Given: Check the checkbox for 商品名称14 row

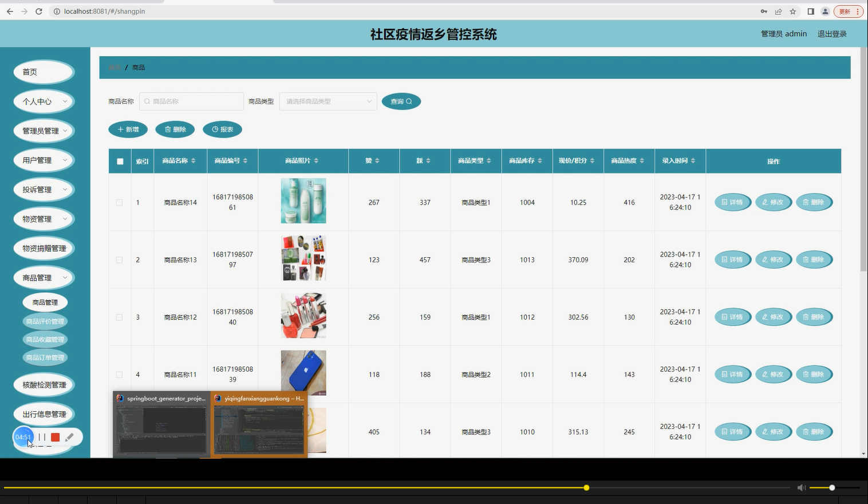Looking at the screenshot, I should [119, 202].
